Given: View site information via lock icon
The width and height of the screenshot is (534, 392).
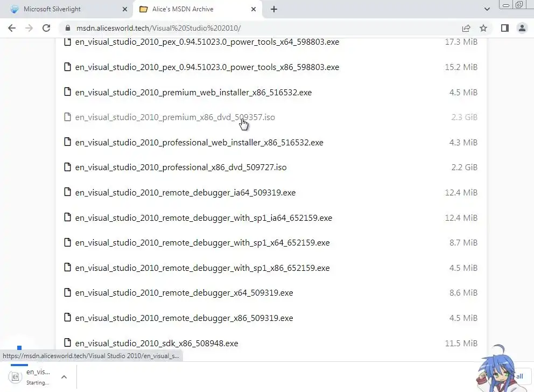Looking at the screenshot, I should (68, 28).
